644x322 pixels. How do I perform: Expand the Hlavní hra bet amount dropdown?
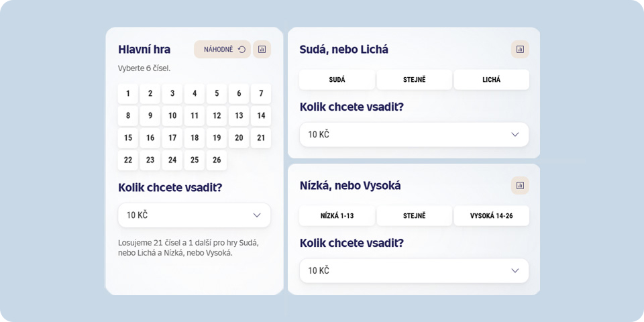click(195, 215)
